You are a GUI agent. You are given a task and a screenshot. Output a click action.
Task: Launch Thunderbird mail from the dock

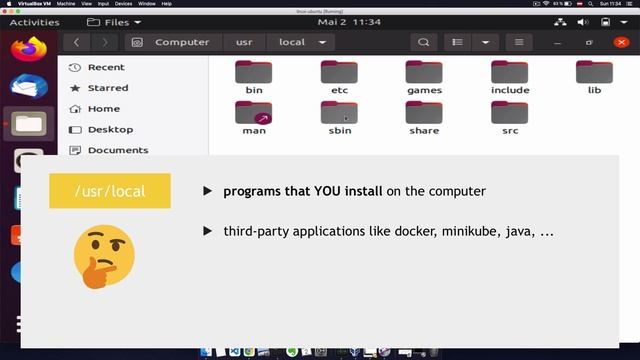29,86
